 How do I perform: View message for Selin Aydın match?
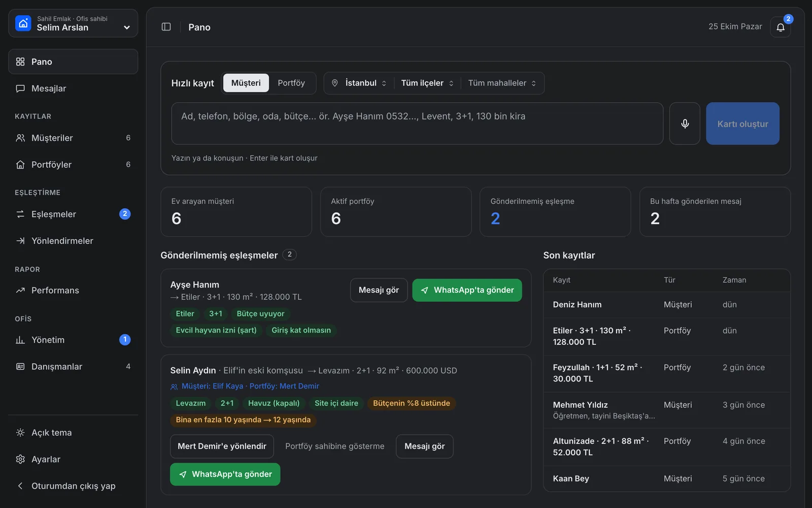424,446
